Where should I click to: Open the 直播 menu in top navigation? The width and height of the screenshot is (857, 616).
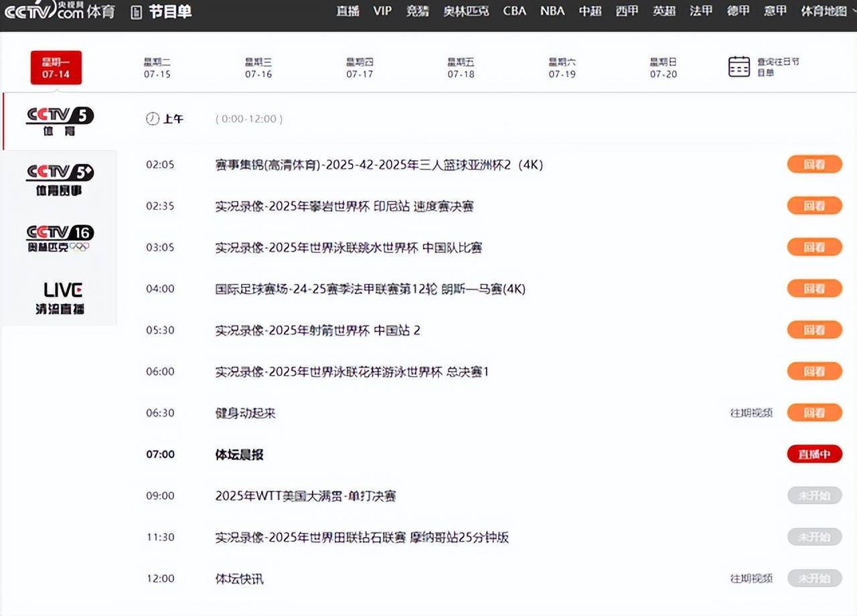pyautogui.click(x=347, y=11)
